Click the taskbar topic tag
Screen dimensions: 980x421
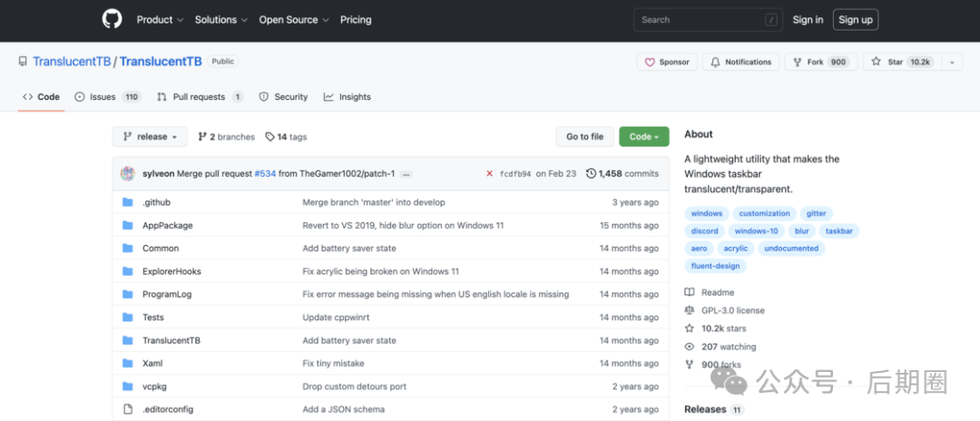839,231
